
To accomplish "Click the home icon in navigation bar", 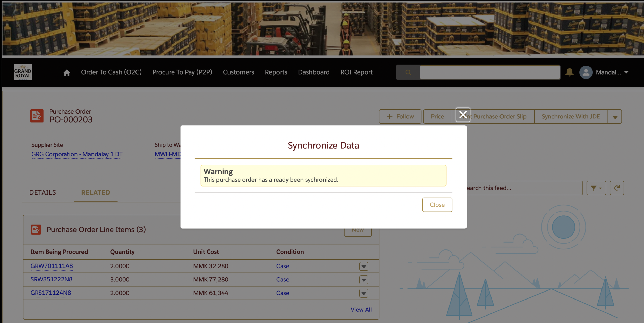I will pyautogui.click(x=67, y=73).
